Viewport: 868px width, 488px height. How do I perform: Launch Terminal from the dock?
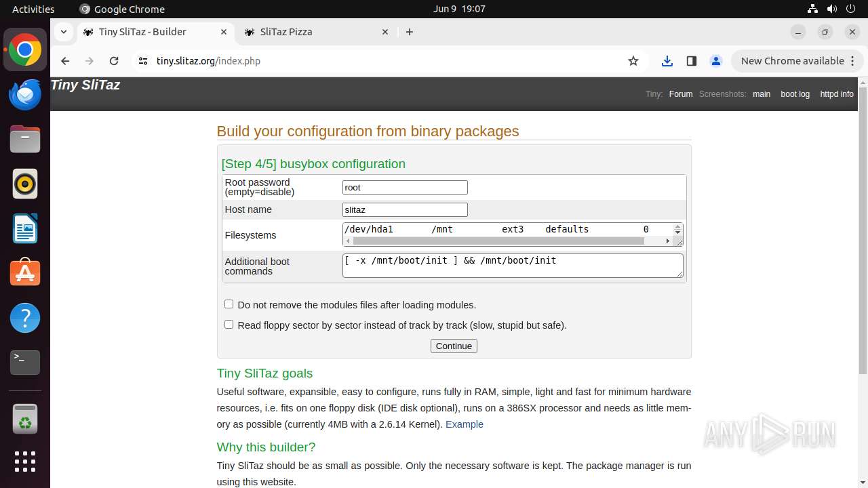pos(25,363)
